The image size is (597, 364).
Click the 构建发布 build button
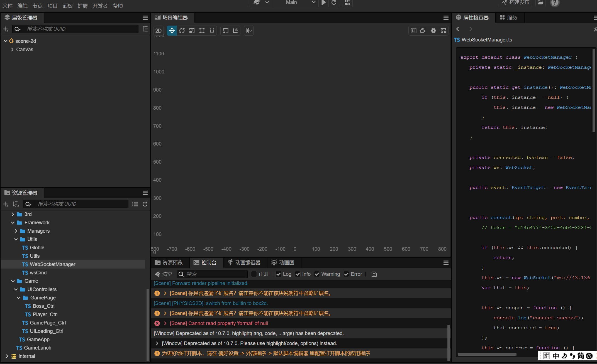coord(516,3)
